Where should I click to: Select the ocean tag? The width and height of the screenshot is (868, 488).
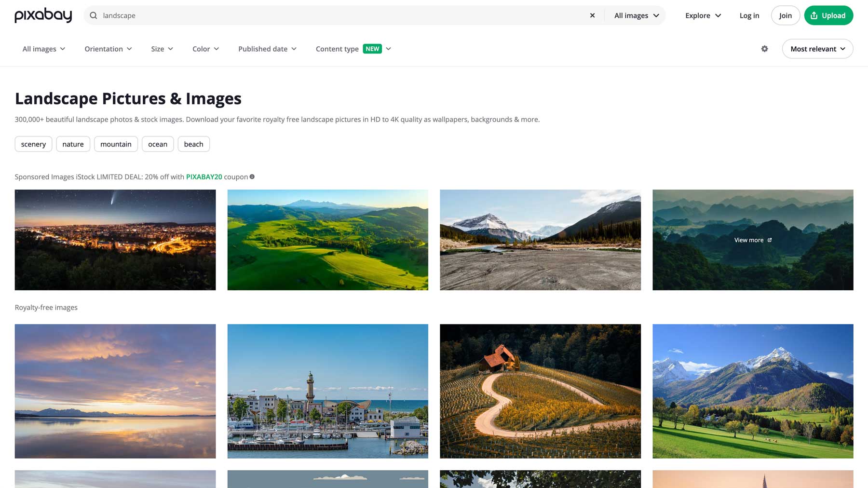pos(158,144)
